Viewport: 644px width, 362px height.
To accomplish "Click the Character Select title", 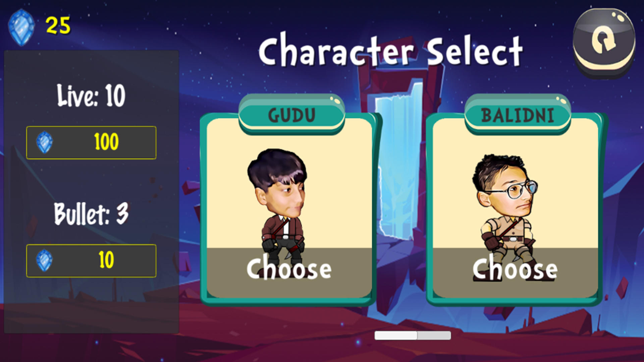I will pyautogui.click(x=390, y=50).
